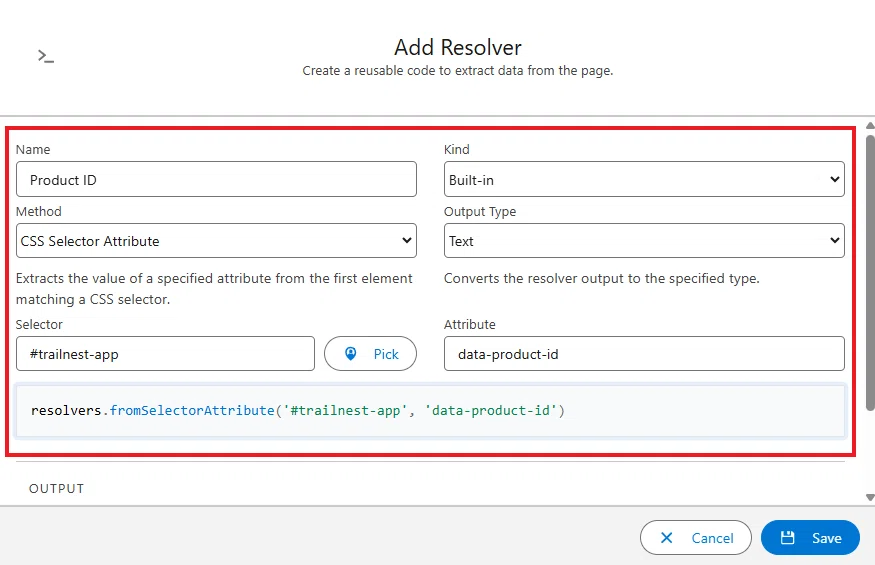Open the Kind dropdown showing Built-in
Screen dimensions: 875x565
pyautogui.click(x=644, y=179)
